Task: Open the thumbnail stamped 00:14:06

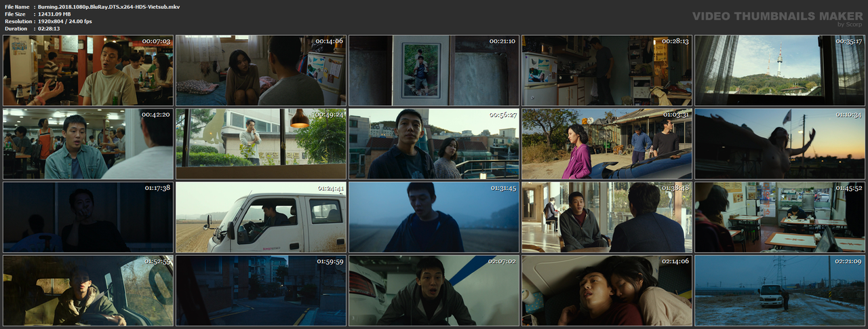Action: tap(261, 71)
